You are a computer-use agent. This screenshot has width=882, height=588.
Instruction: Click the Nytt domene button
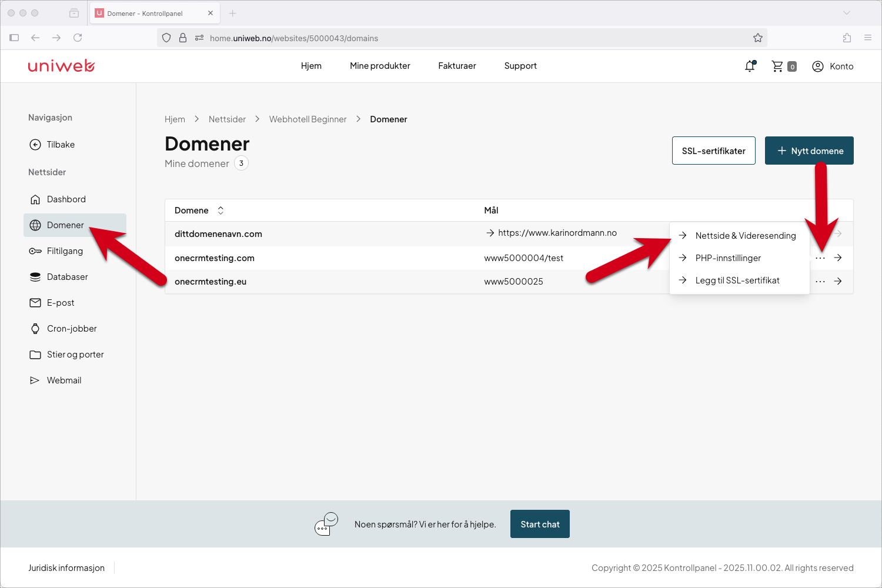point(809,151)
